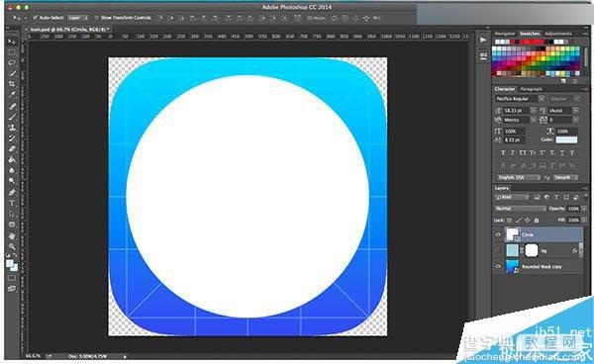
Task: Switch to the Paragraph tab
Action: (531, 89)
